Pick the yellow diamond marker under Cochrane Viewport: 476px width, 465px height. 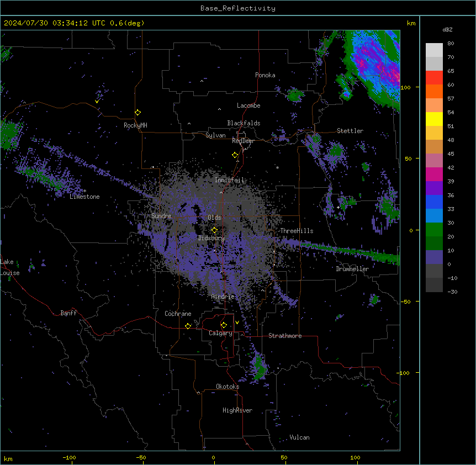[188, 326]
